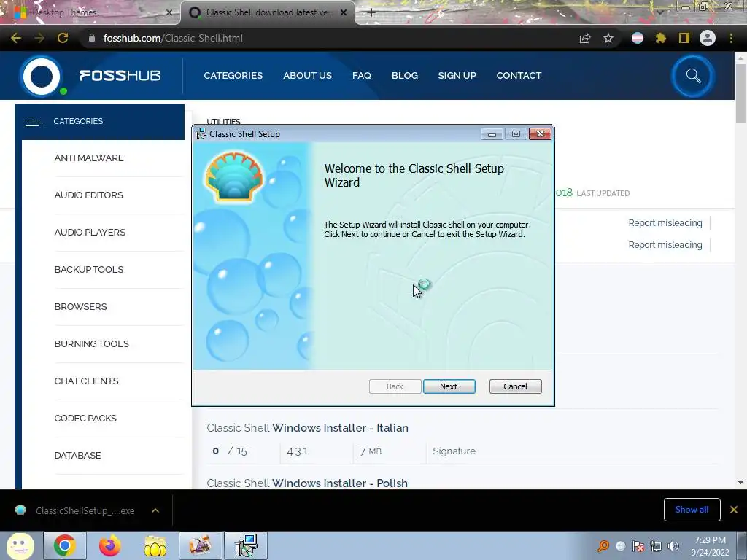The image size is (747, 560).
Task: Click the Classic Shell Setup title bar icon
Action: pyautogui.click(x=201, y=133)
